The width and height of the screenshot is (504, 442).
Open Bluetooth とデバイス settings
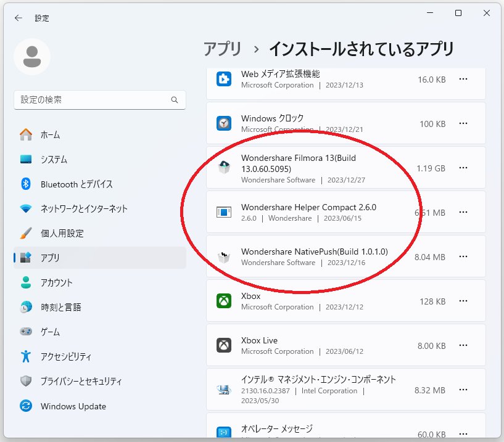click(100, 184)
